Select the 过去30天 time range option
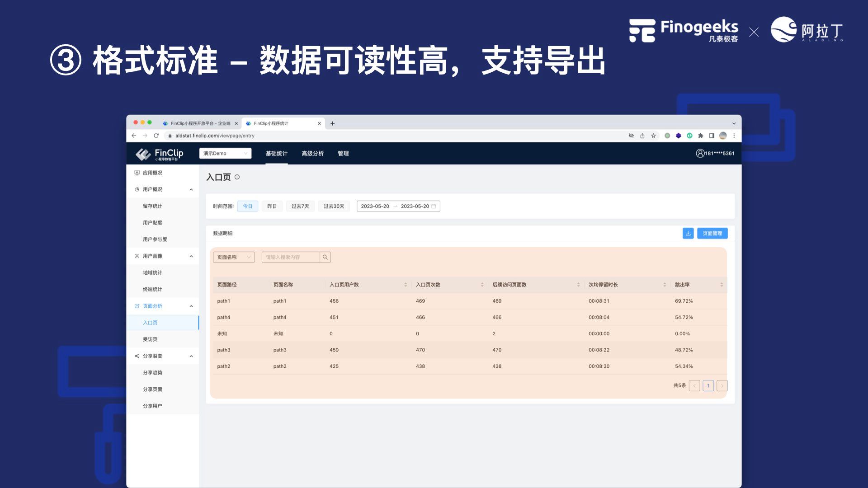Screen dimensions: 868x488 tap(334, 206)
